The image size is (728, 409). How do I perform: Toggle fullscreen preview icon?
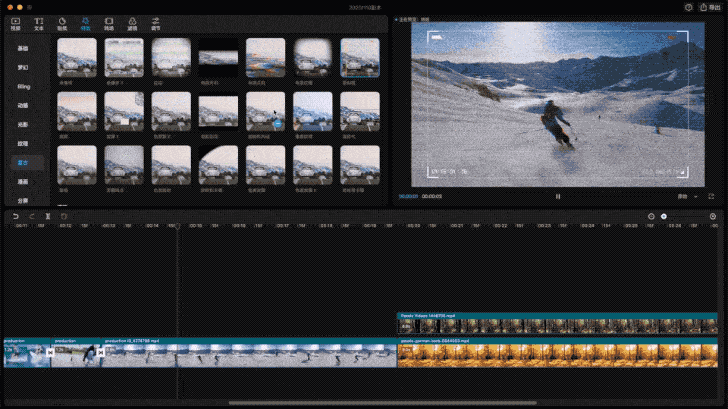pos(712,196)
